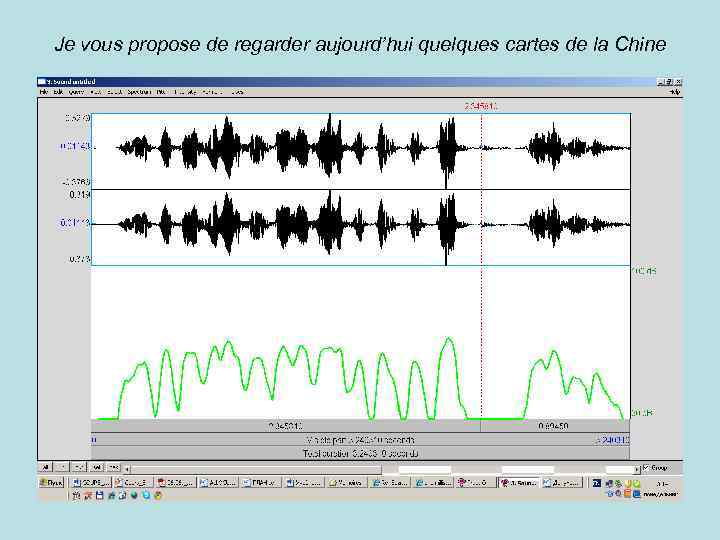Screen dimensions: 720x540
Task: Click the horizontal scrollbar left arrow
Action: (127, 469)
